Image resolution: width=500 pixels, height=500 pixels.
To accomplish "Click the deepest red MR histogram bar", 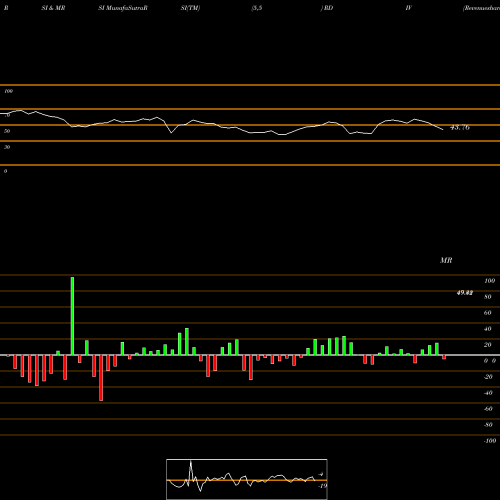I will click(x=101, y=378).
